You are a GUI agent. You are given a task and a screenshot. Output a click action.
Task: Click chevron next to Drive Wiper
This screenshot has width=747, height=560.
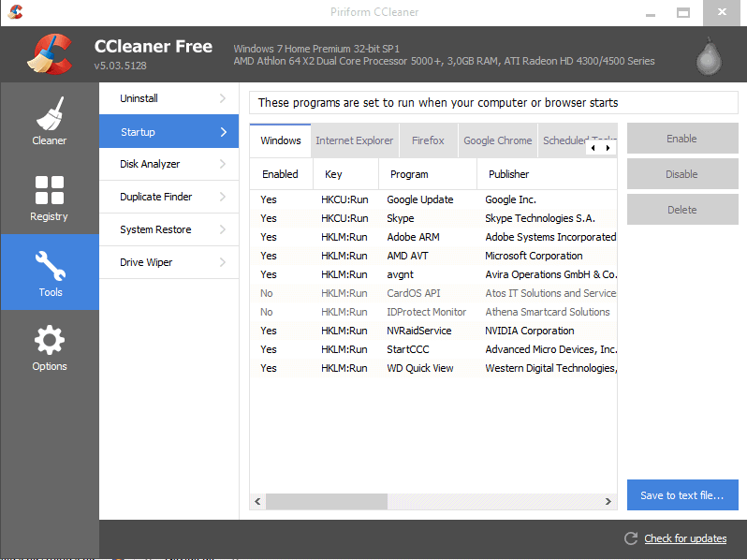point(223,262)
